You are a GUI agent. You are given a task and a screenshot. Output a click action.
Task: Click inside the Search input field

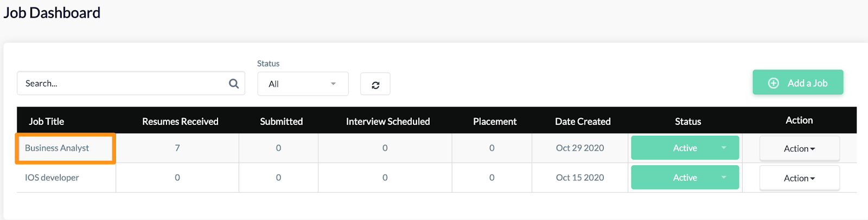coord(131,83)
